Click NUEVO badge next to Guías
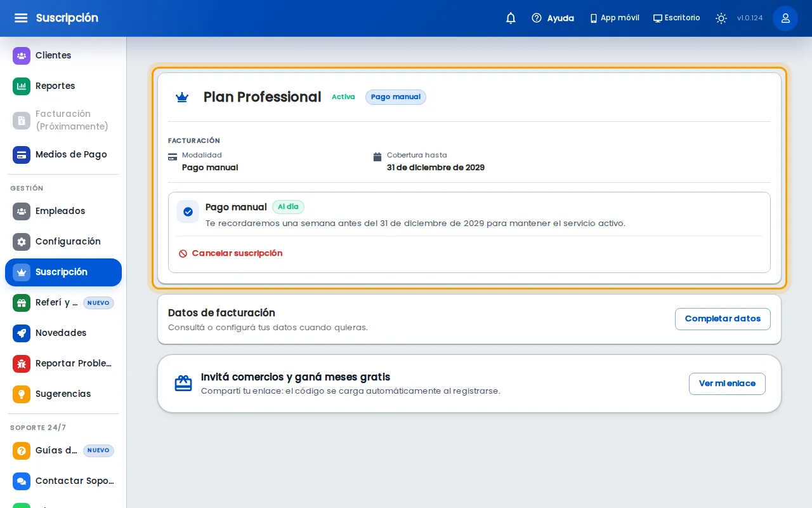 pos(98,450)
